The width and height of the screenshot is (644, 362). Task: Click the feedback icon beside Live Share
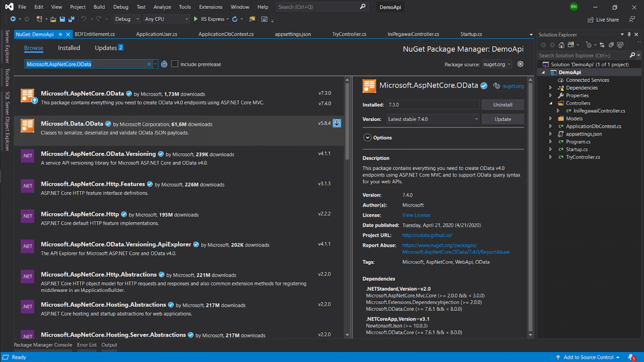tap(632, 19)
